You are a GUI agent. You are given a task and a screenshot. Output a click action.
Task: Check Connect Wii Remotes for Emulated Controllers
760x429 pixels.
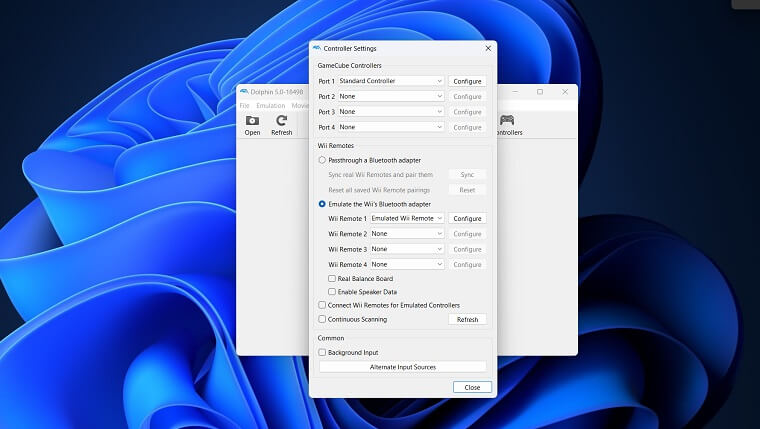pos(389,305)
